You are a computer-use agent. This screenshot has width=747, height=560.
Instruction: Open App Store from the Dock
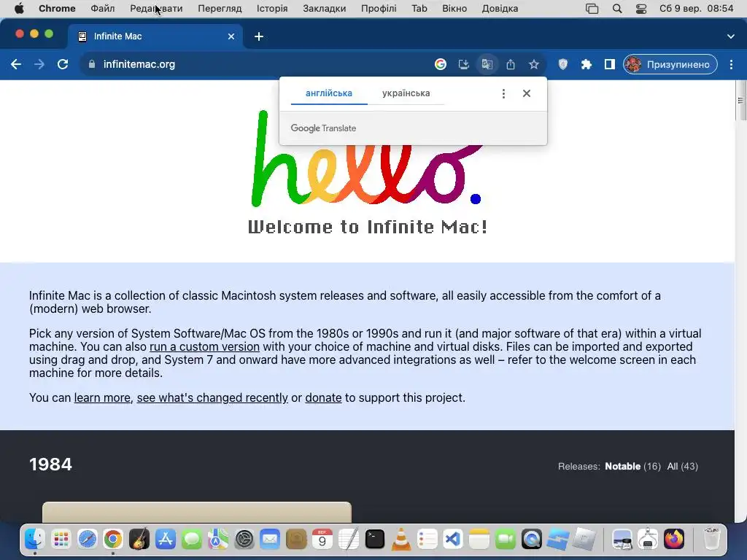click(x=166, y=540)
